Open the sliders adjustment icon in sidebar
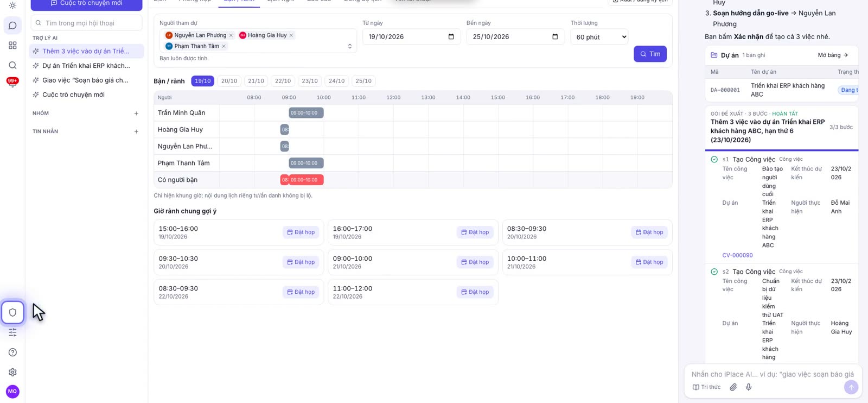 (x=12, y=332)
